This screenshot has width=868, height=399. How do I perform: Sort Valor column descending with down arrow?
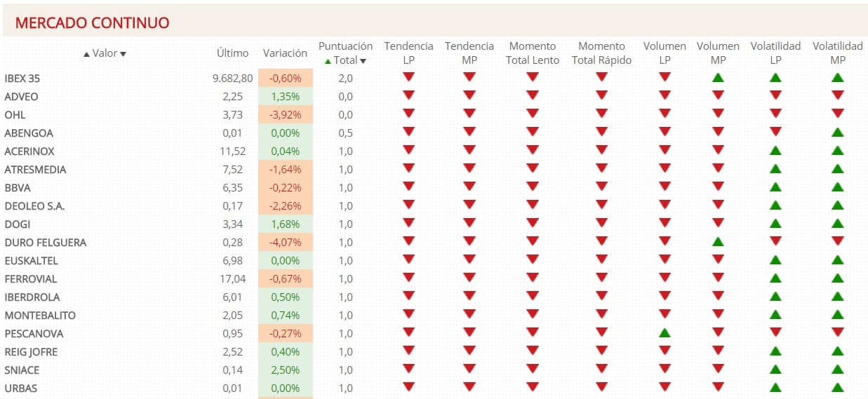(x=123, y=54)
